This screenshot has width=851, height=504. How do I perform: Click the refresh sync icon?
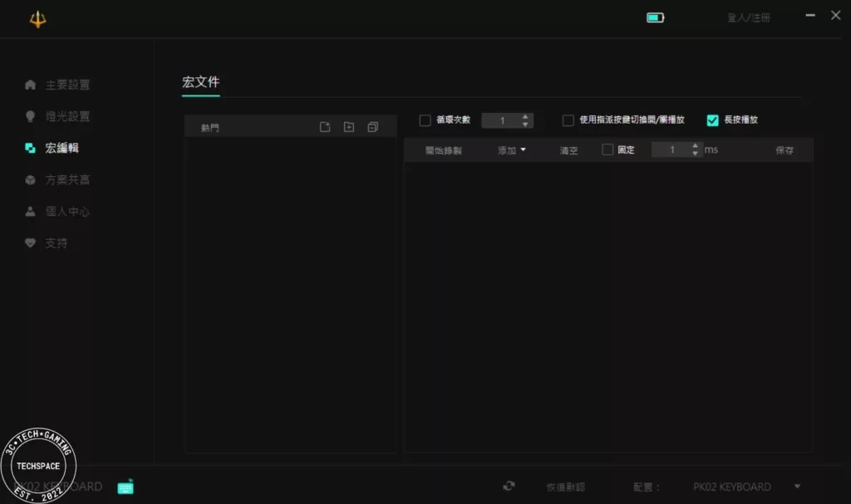click(x=509, y=487)
